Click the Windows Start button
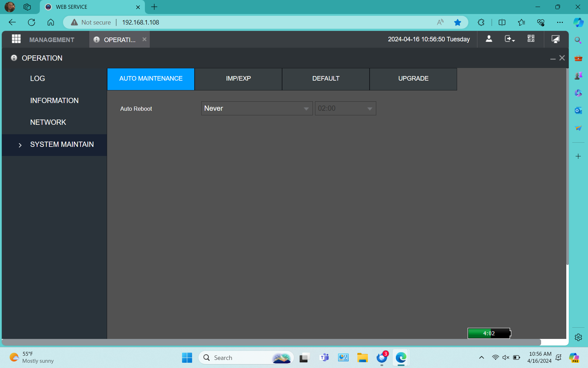The height and width of the screenshot is (368, 588). click(187, 358)
